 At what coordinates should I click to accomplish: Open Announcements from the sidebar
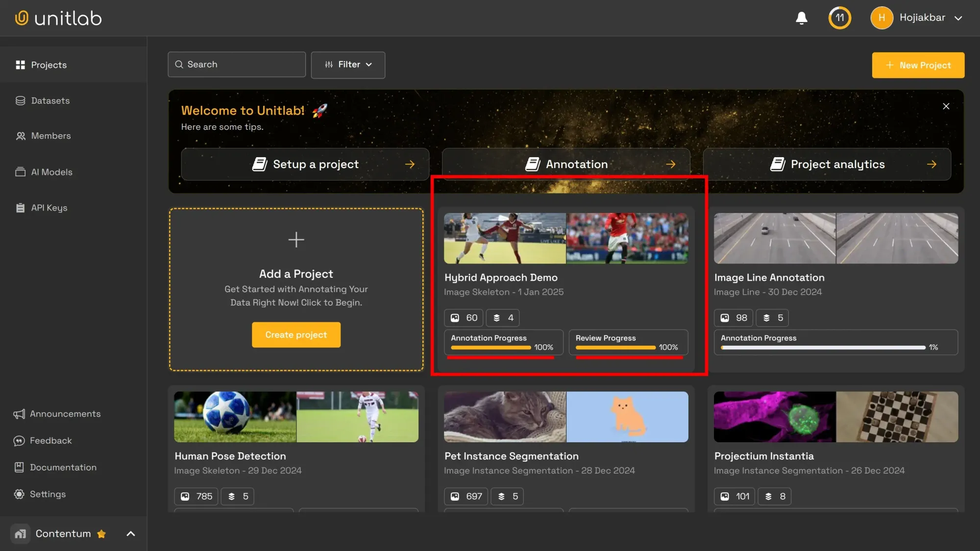click(x=65, y=413)
